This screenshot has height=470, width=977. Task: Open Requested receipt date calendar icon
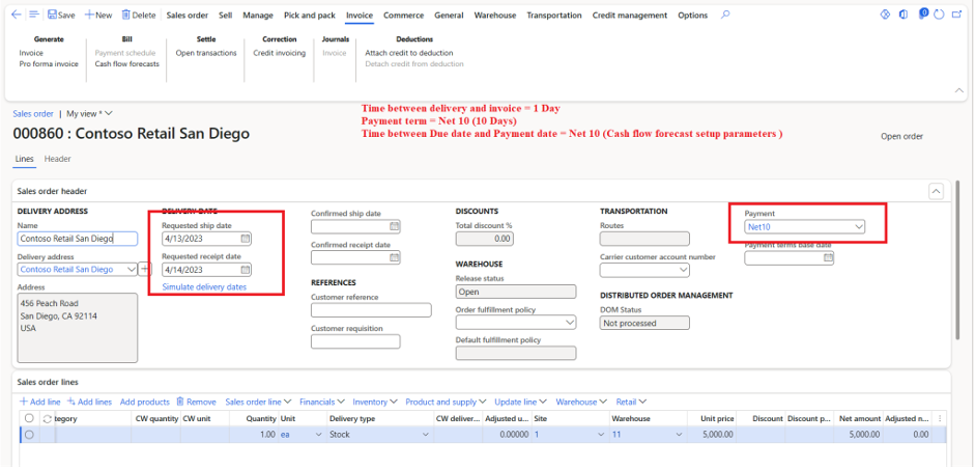pos(245,270)
